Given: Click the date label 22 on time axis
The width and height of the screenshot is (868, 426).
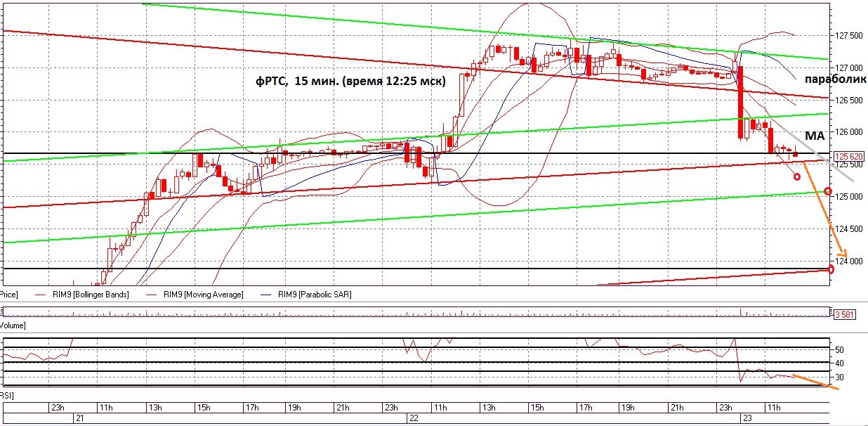Looking at the screenshot, I should coord(413,418).
